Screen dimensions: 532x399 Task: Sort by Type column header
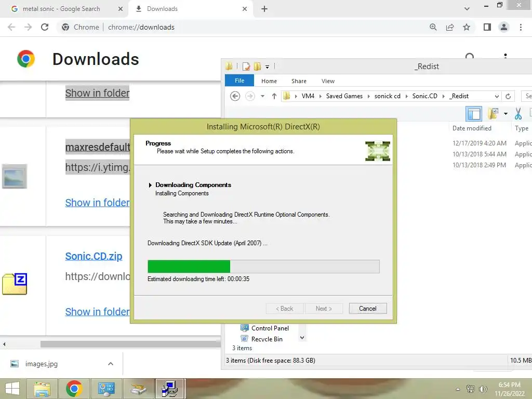[522, 128]
